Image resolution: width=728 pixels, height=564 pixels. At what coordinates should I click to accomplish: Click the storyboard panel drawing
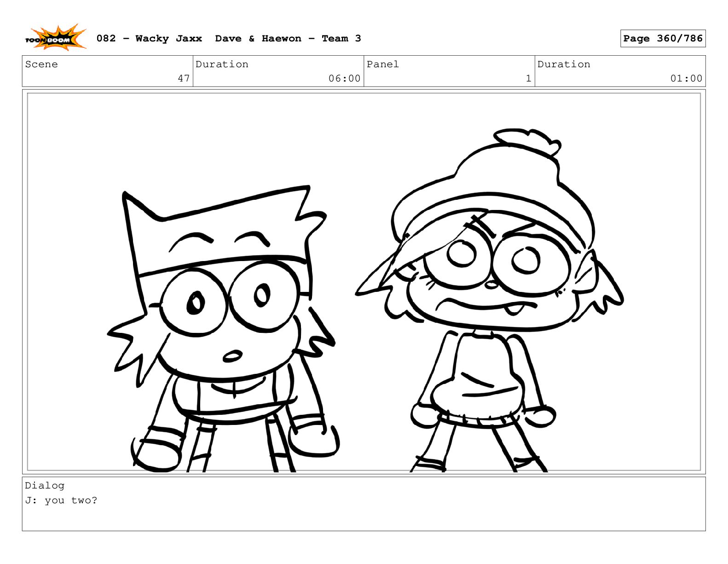pyautogui.click(x=364, y=282)
